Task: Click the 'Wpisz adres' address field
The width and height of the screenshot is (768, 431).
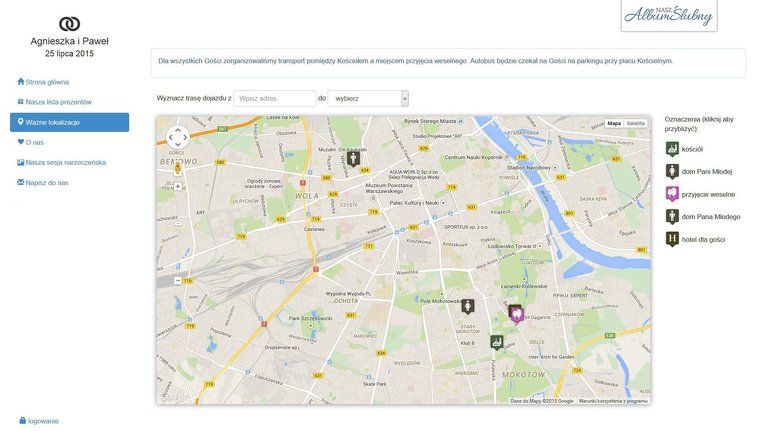Action: (275, 98)
